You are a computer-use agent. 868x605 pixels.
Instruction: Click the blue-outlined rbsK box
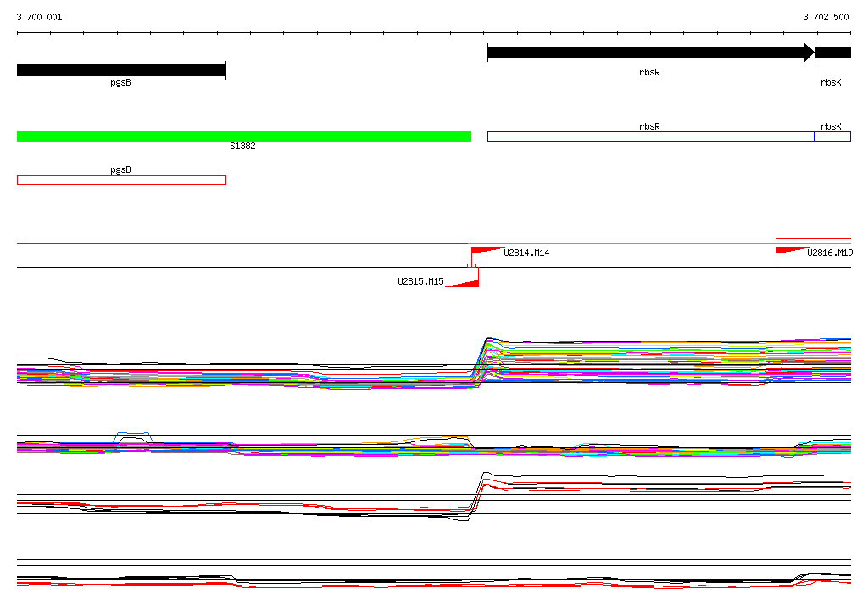(832, 136)
